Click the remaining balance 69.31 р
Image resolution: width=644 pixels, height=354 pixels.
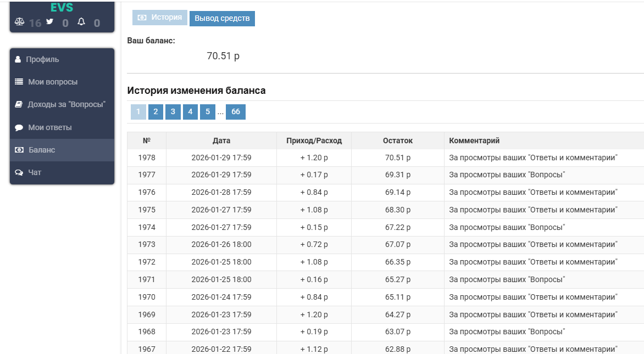click(x=398, y=175)
